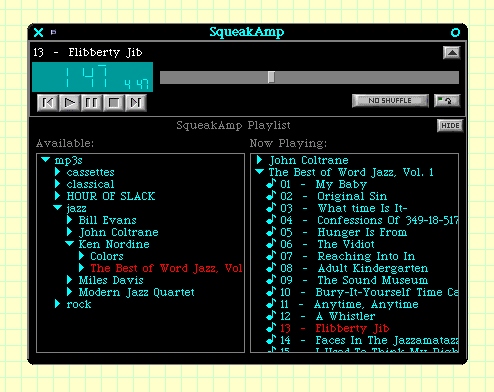Click note icon for 14 Faces In The Jazzamatazz
Screen dimensions: 494x392
(x=271, y=340)
